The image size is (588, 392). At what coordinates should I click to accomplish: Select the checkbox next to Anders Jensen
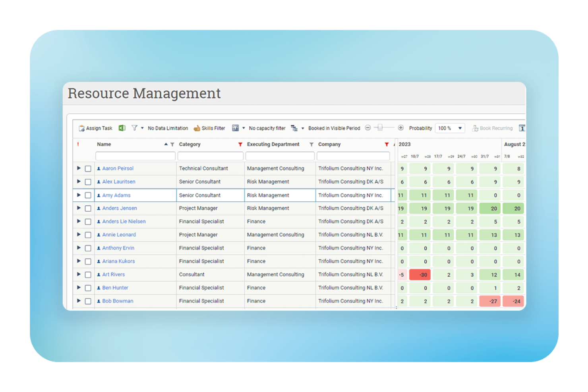(x=88, y=208)
